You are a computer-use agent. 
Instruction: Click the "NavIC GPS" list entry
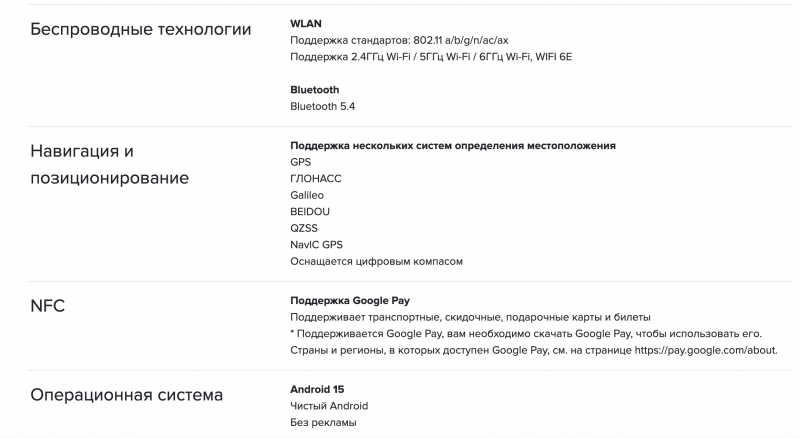coord(316,245)
